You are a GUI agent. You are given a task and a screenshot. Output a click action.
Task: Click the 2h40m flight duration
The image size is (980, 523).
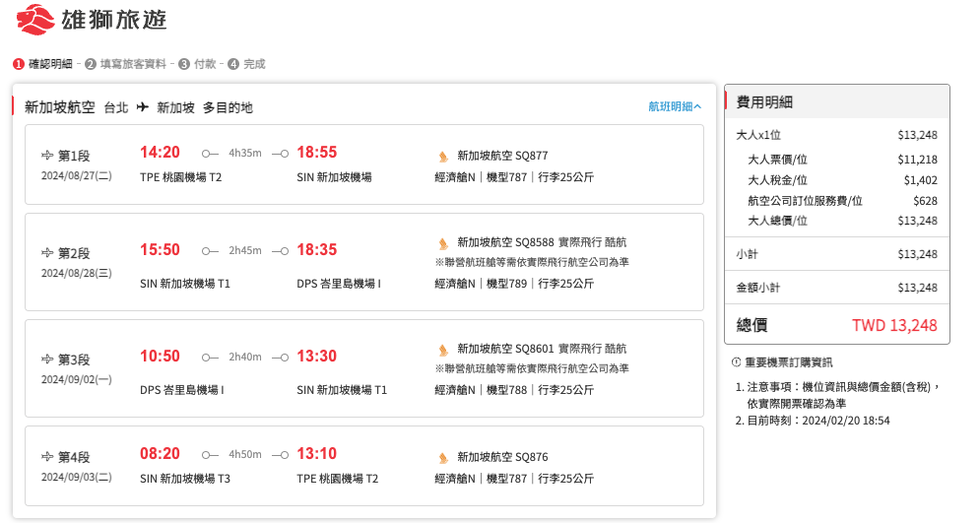point(245,357)
